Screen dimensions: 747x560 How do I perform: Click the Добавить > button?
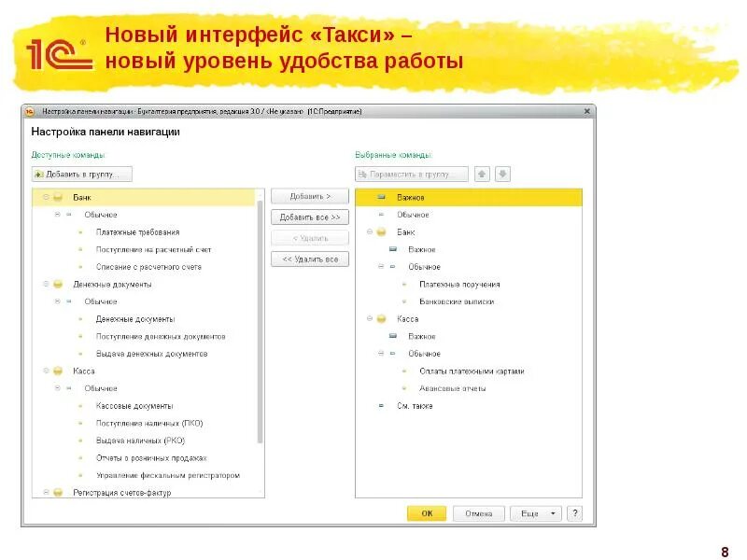click(310, 196)
